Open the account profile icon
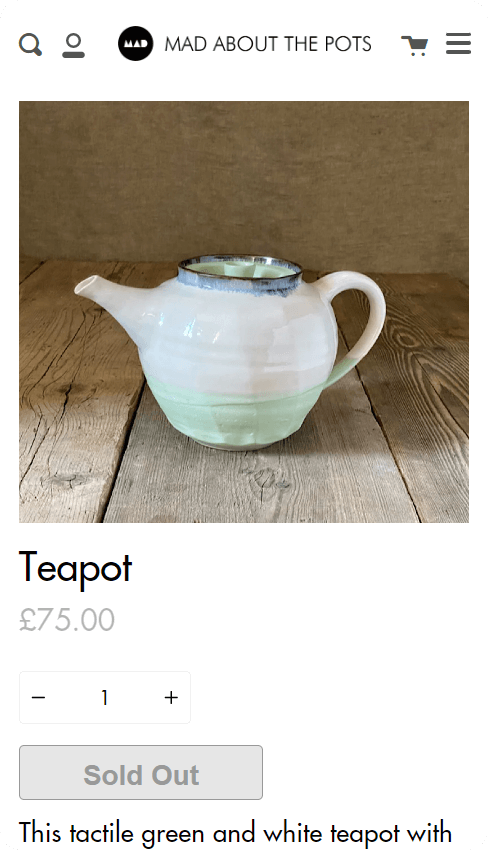Screen dimensions: 488x850 tap(73, 46)
